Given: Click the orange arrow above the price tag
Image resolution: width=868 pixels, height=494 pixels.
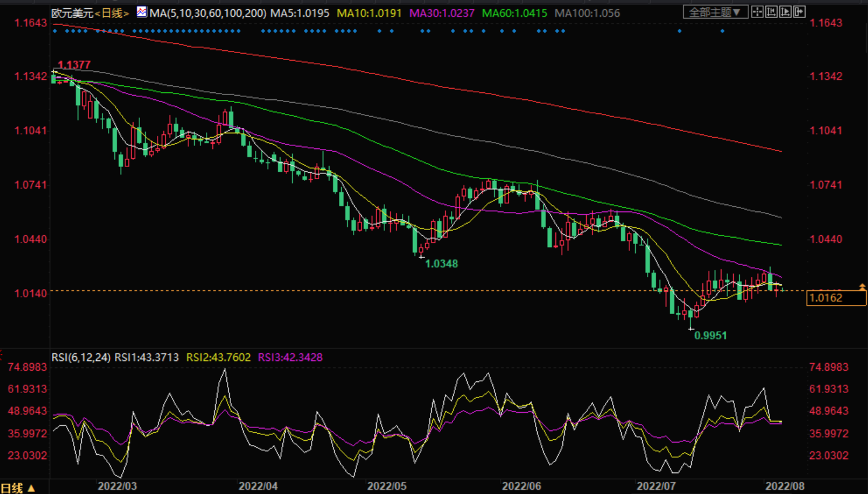Looking at the screenshot, I should coord(862,286).
